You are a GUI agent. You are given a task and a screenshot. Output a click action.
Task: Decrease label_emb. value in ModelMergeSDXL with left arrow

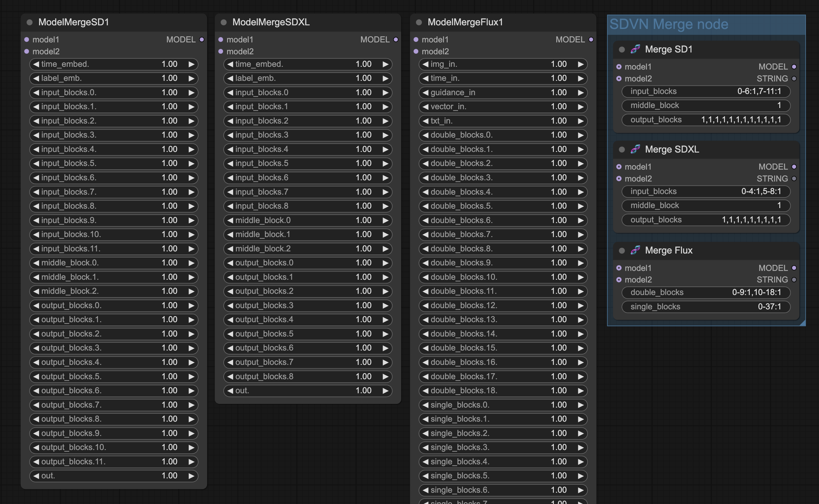tap(230, 78)
